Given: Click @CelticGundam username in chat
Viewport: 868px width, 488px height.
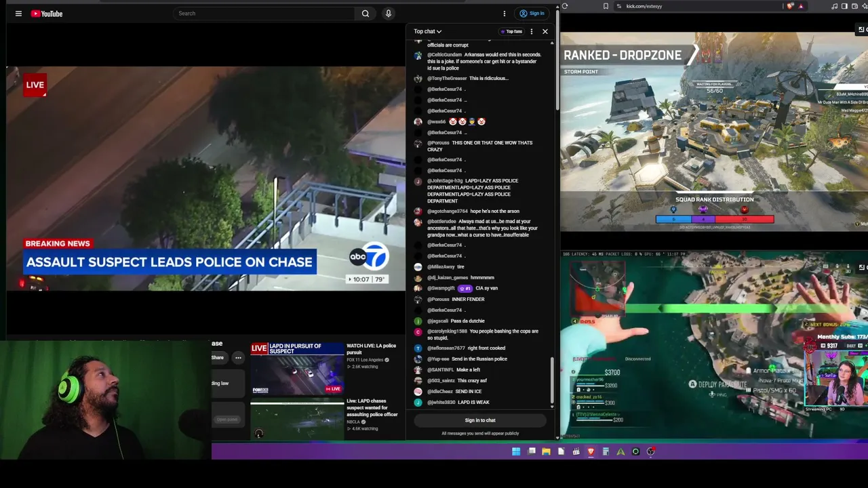Looking at the screenshot, I should (444, 54).
